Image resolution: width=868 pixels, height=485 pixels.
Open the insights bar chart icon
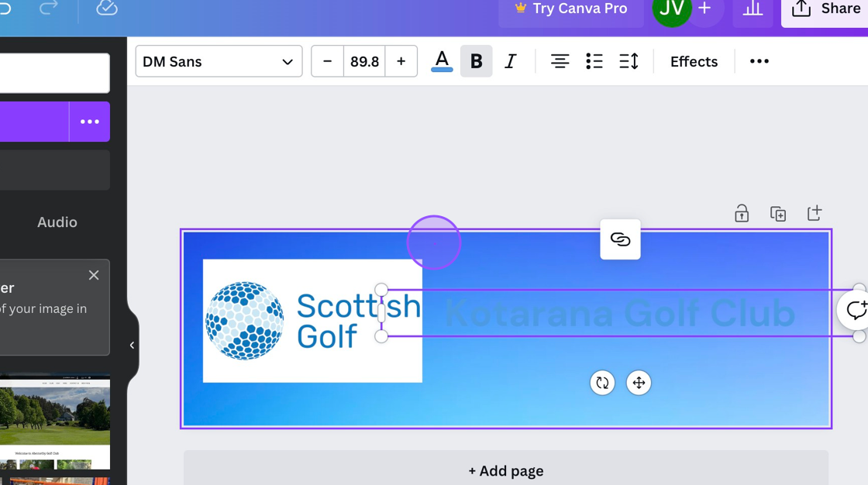click(x=753, y=9)
